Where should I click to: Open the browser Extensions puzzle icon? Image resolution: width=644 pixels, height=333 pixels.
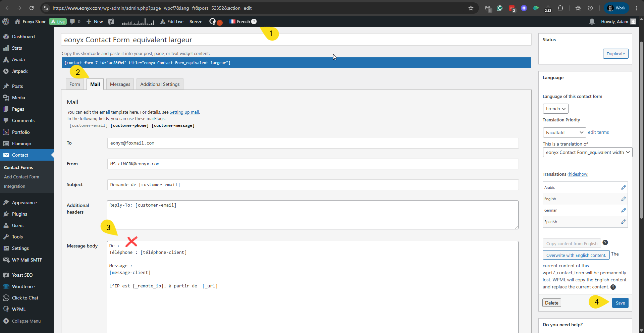560,8
